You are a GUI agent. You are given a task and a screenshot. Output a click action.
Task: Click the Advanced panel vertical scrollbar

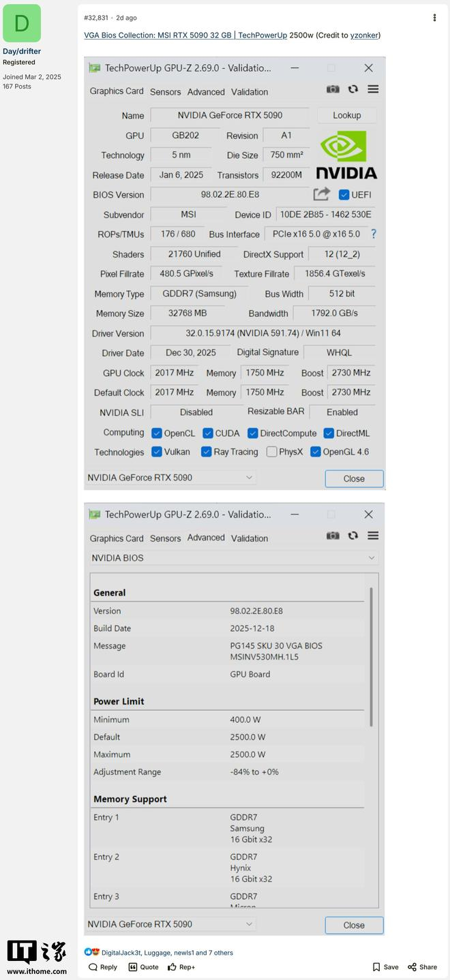click(x=372, y=656)
